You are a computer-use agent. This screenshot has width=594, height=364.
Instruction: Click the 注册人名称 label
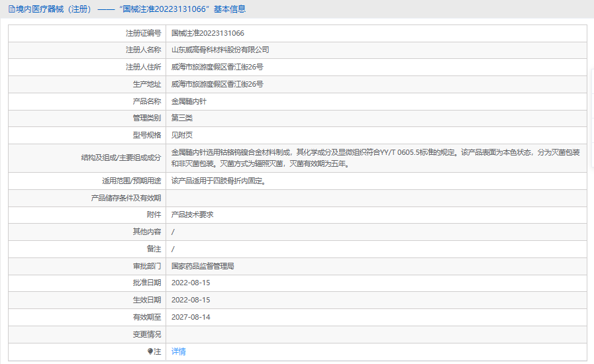point(144,50)
